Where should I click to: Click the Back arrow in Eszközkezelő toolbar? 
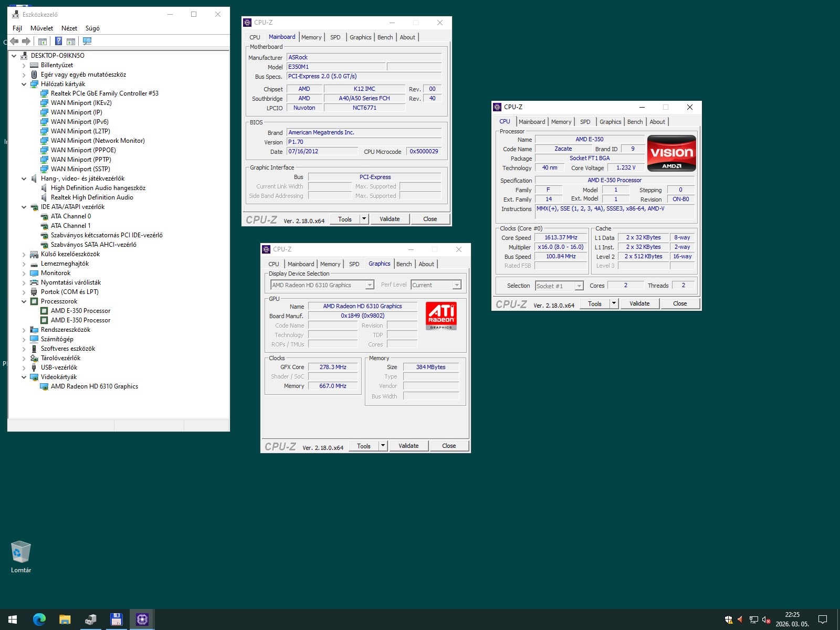(x=14, y=41)
